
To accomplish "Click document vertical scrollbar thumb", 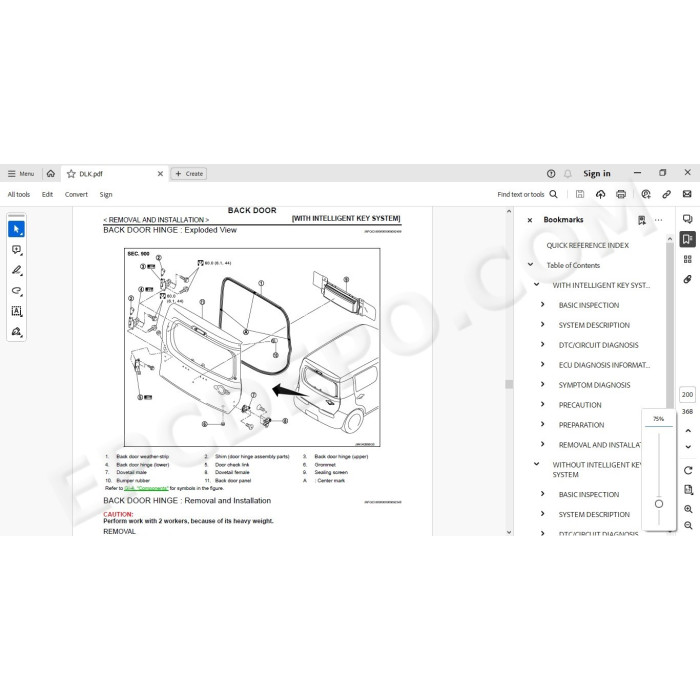I will [x=509, y=384].
